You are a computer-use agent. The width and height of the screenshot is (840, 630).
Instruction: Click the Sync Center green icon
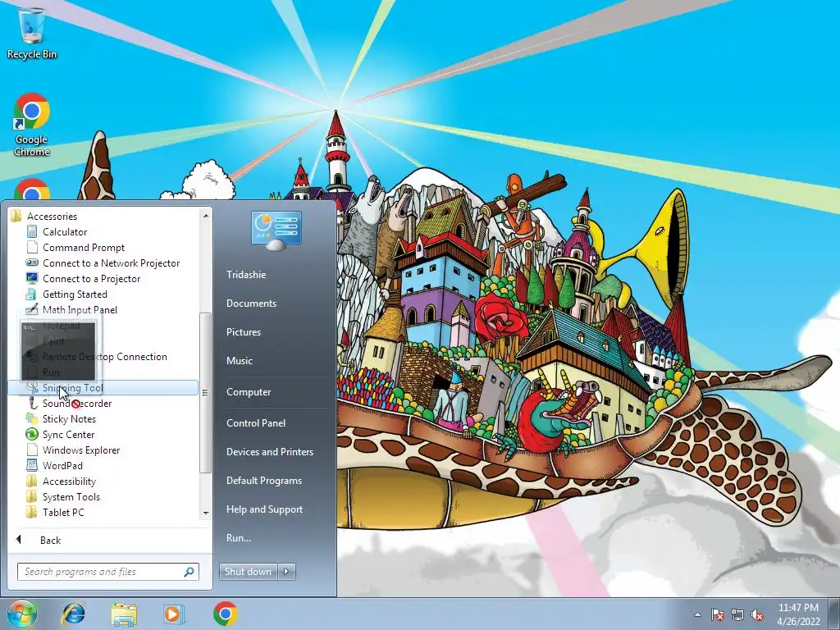click(x=32, y=434)
